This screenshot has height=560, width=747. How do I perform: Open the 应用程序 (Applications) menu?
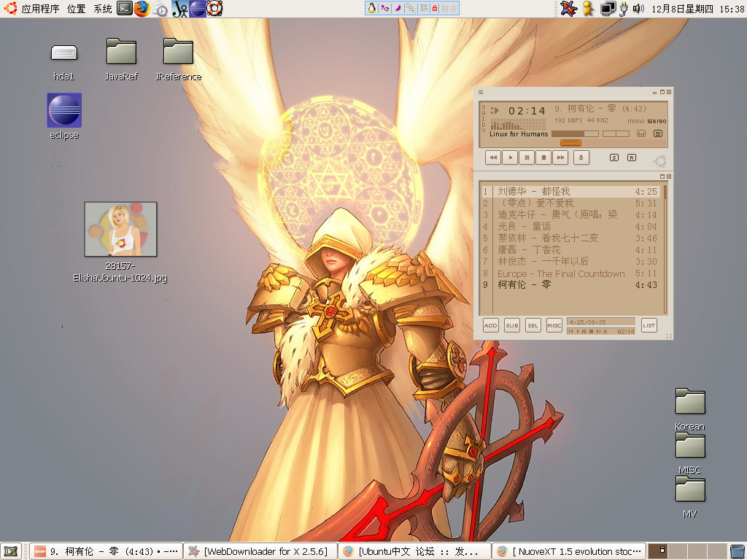click(41, 9)
